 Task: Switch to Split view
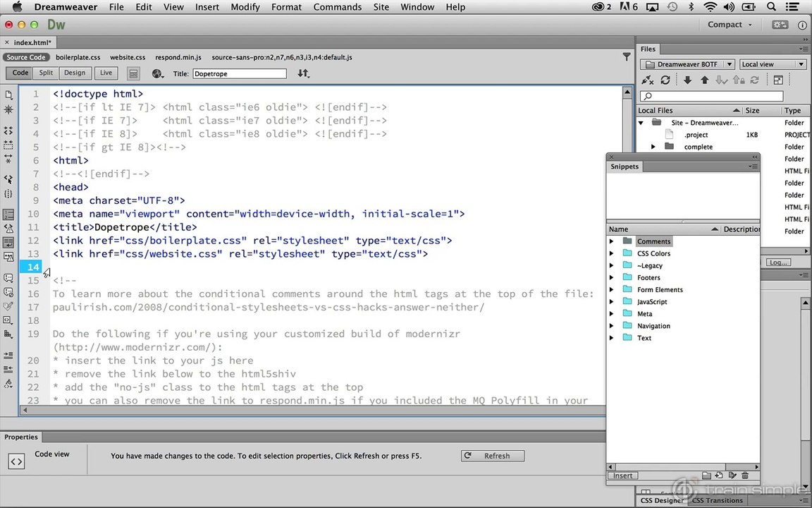point(46,73)
